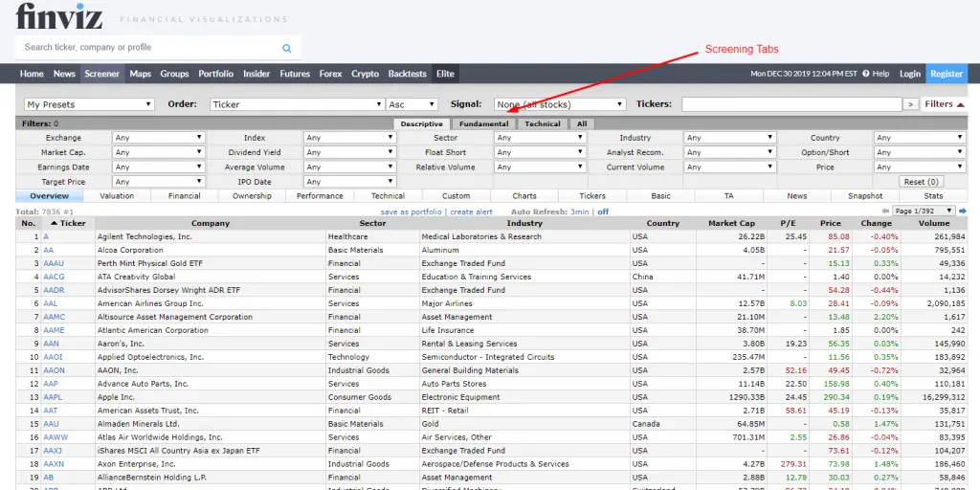Viewport: 980px width, 490px height.
Task: Open the Signal dropdown
Action: (559, 104)
